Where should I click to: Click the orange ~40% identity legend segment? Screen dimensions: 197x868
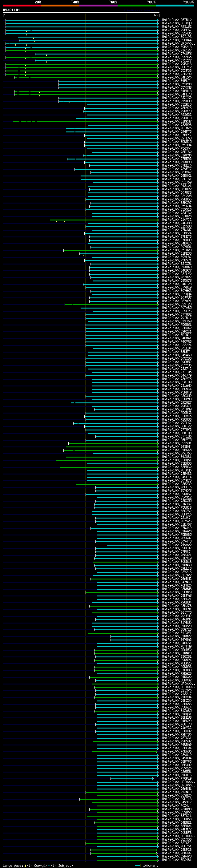(x=60, y=6)
